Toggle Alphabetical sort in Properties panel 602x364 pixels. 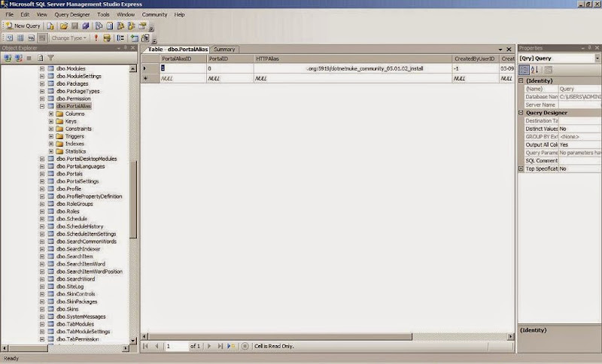(534, 70)
